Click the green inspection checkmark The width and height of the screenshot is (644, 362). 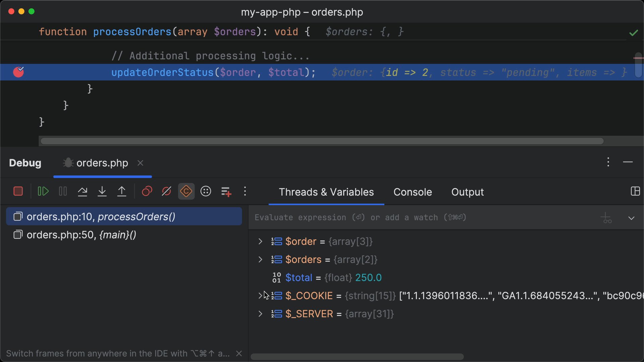(634, 33)
